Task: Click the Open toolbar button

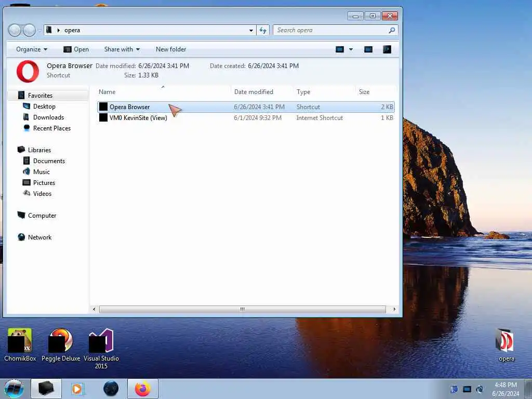Action: (76, 49)
